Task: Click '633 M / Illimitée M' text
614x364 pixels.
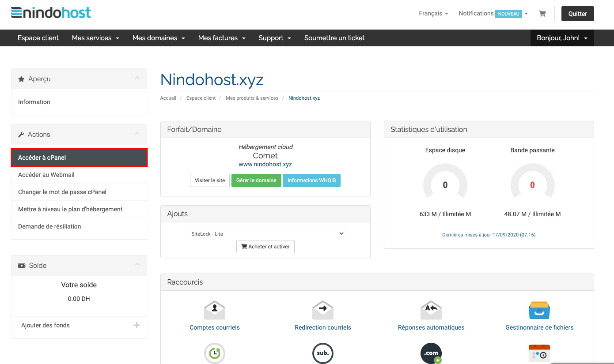Action: pyautogui.click(x=445, y=214)
